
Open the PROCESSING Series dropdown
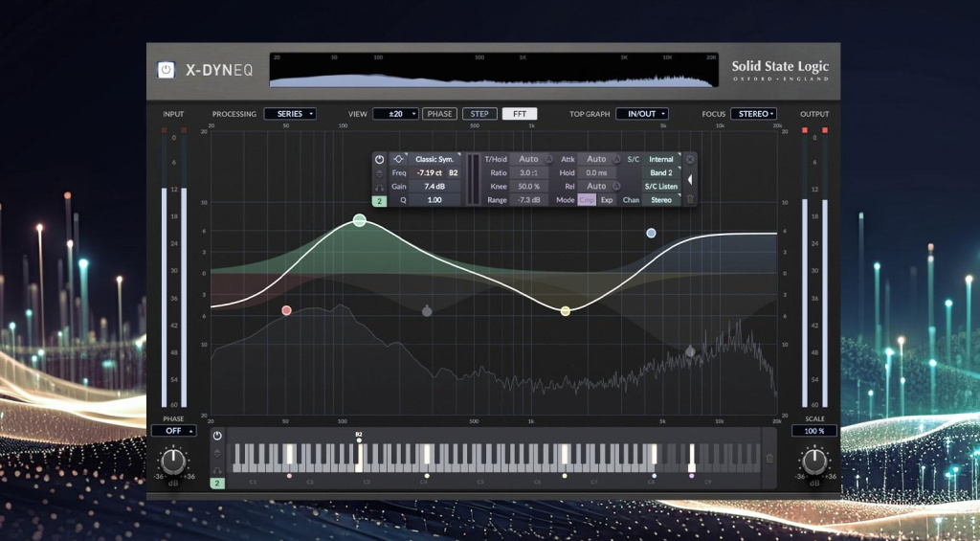point(290,114)
